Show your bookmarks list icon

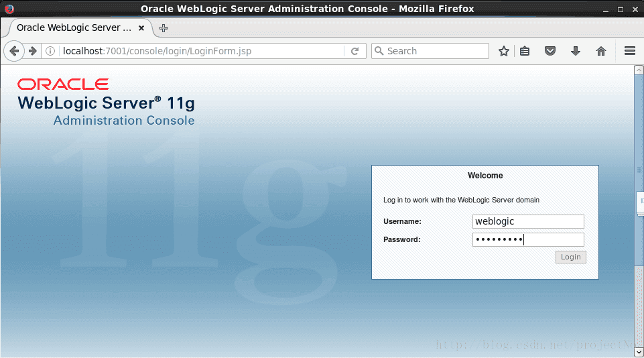(x=525, y=51)
